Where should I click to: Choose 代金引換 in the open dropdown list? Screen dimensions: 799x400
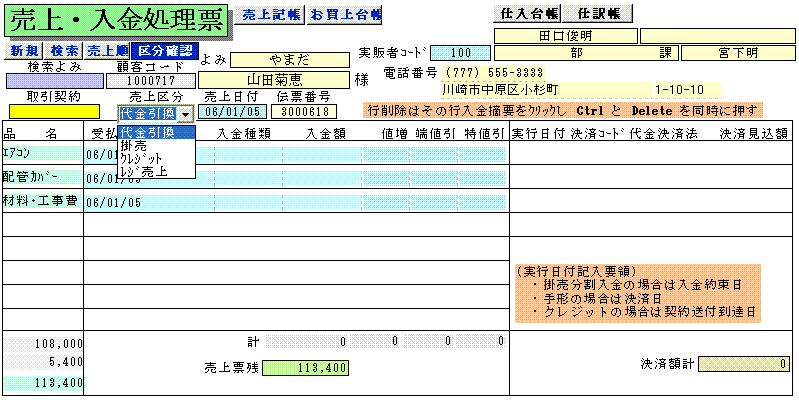click(156, 133)
